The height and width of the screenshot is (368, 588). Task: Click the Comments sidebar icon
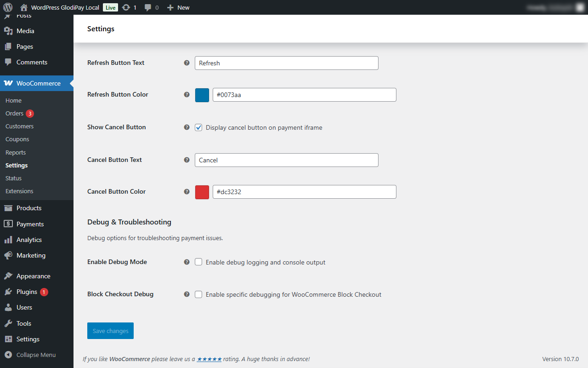8,62
